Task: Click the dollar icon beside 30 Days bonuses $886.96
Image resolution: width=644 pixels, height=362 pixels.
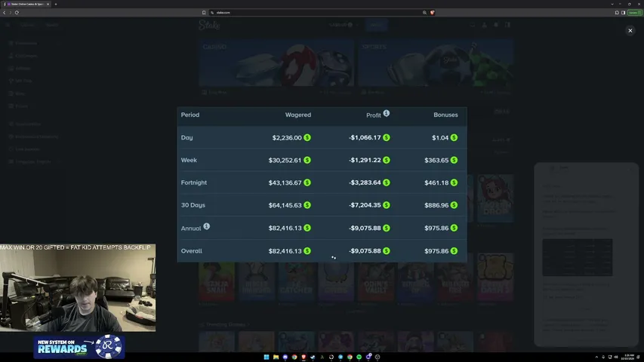Action: [x=454, y=205]
